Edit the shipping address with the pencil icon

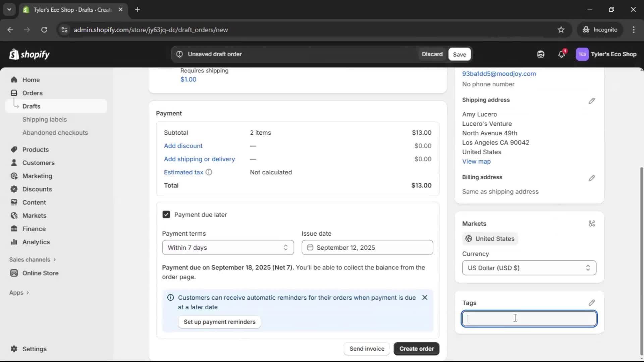592,101
